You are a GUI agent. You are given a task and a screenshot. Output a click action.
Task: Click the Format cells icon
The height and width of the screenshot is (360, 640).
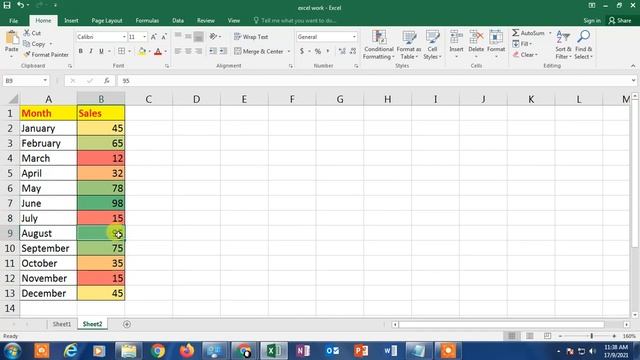496,38
